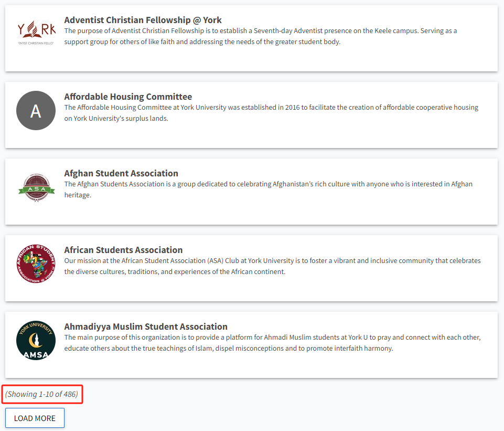Click the LOAD MORE button
The width and height of the screenshot is (504, 431).
point(35,418)
